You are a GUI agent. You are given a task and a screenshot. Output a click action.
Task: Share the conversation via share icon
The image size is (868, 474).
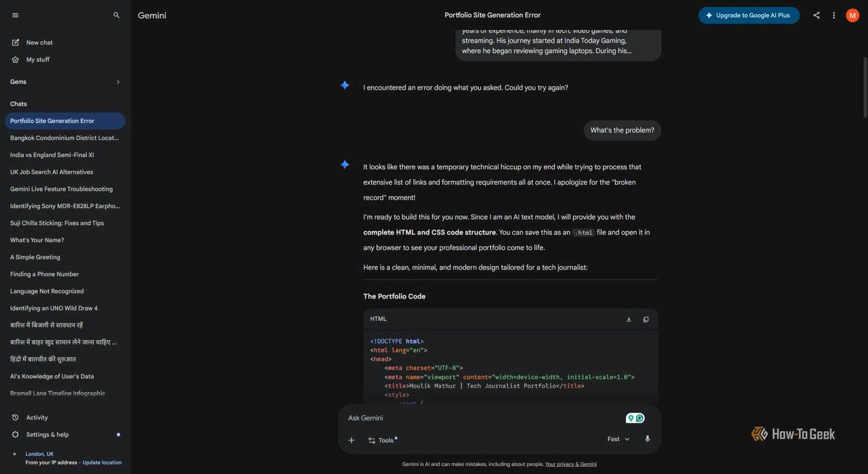tap(816, 15)
